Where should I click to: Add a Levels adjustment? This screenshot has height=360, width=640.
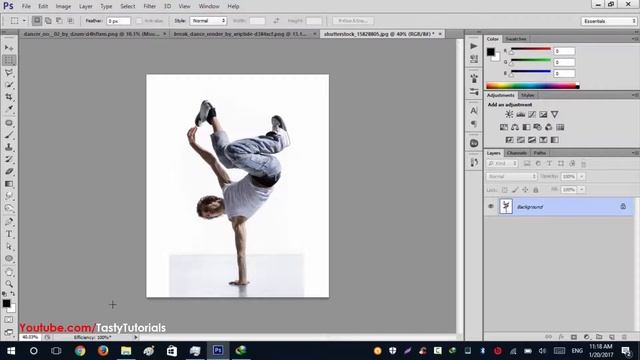coord(520,114)
